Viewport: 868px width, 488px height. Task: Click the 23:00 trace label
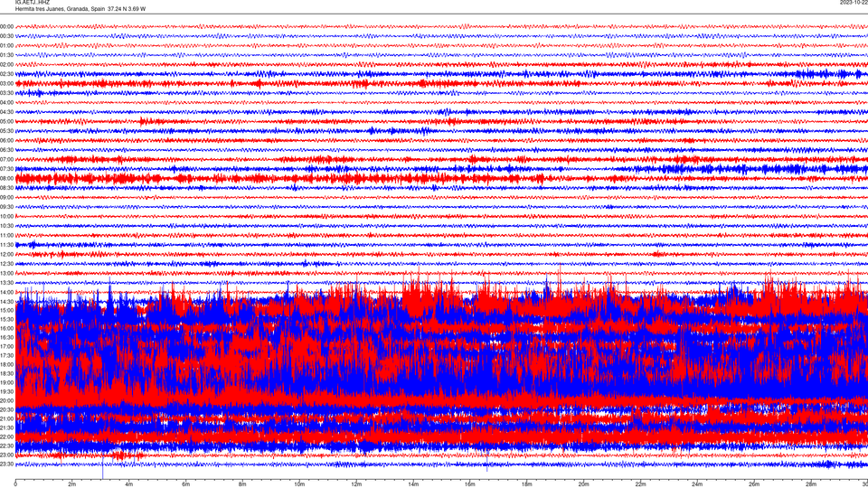[x=7, y=455]
